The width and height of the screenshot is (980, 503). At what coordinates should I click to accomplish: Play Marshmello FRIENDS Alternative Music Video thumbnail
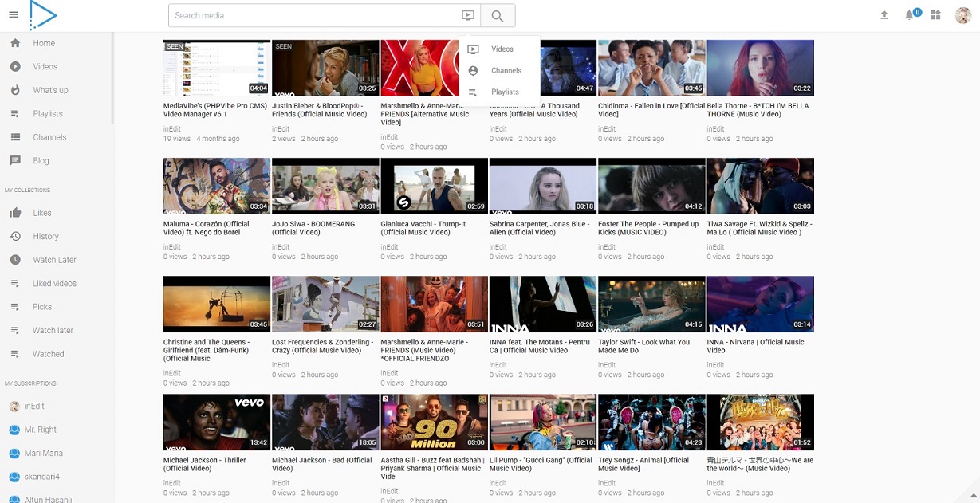coord(420,68)
